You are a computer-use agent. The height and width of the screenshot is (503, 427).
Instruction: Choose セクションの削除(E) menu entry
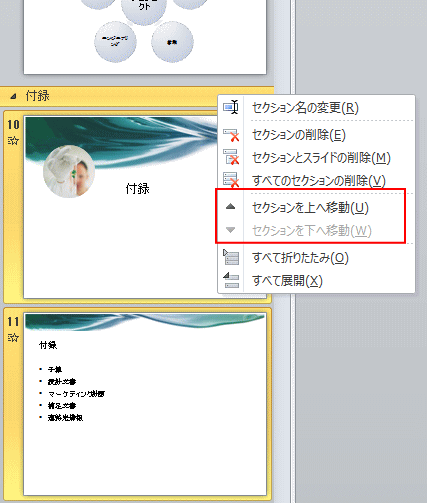pyautogui.click(x=299, y=135)
